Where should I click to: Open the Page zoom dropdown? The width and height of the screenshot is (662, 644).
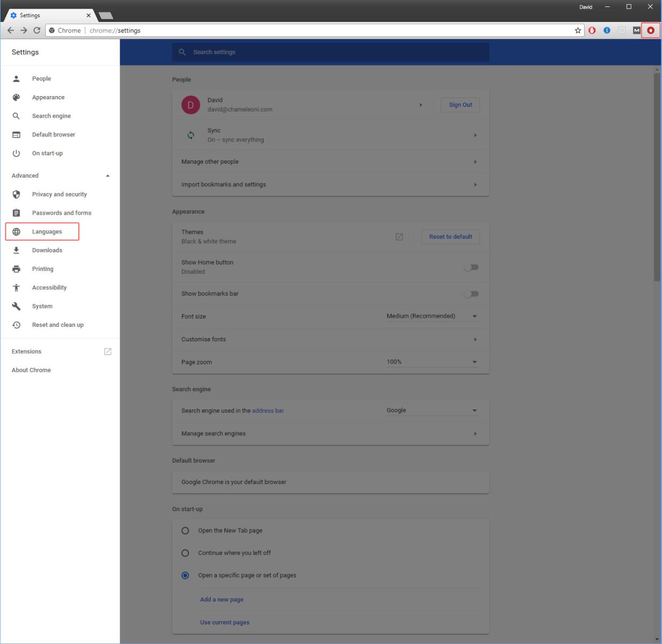pyautogui.click(x=432, y=362)
